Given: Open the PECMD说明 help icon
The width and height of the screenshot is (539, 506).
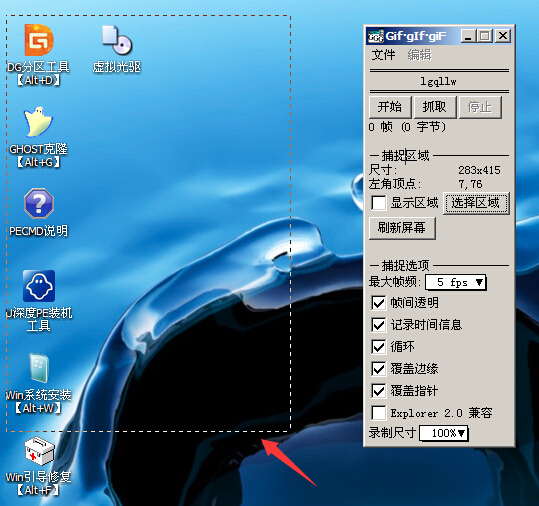Looking at the screenshot, I should [39, 204].
